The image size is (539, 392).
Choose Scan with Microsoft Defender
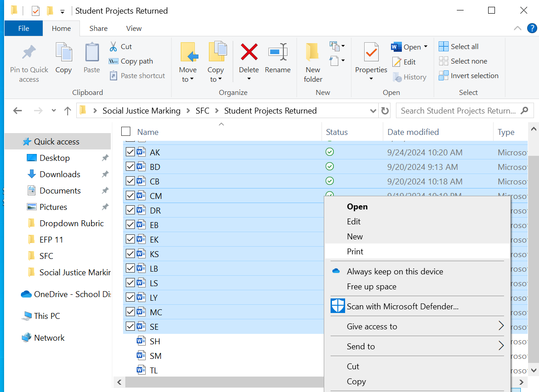click(x=417, y=307)
